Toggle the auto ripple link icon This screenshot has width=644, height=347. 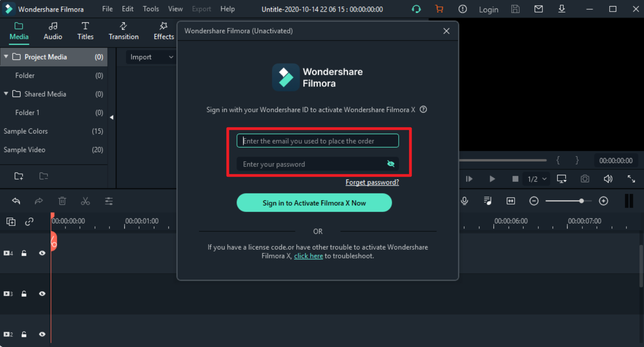point(29,222)
